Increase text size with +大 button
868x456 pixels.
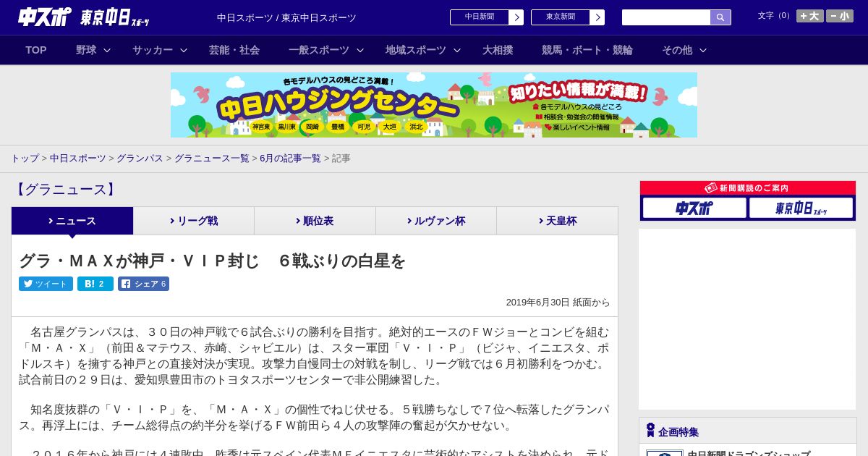(x=809, y=16)
